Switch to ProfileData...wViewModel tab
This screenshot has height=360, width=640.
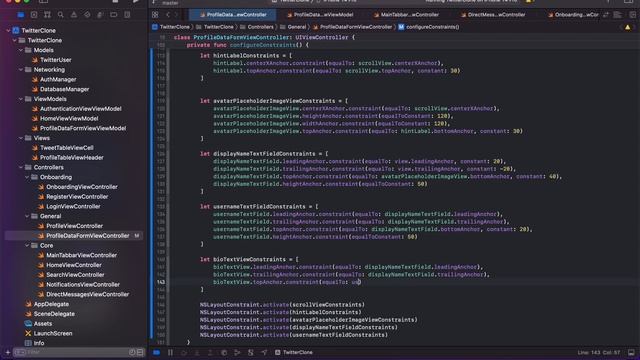(x=320, y=15)
